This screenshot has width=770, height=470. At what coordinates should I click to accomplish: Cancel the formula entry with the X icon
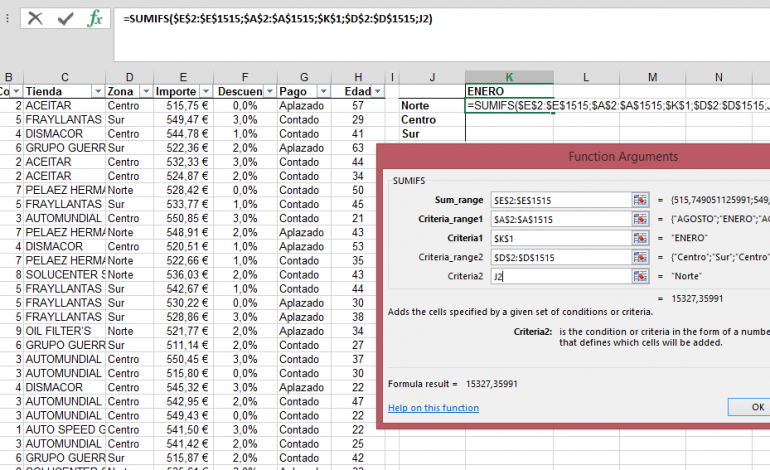pyautogui.click(x=35, y=19)
